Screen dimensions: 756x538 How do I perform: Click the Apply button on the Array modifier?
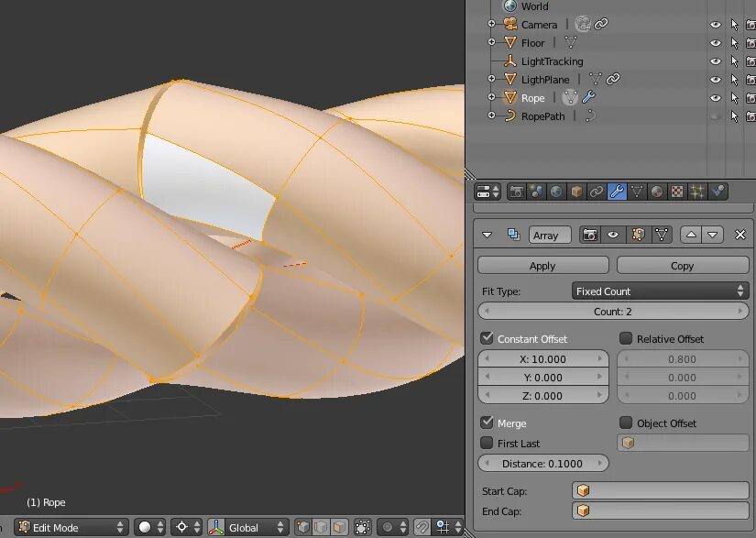[542, 265]
